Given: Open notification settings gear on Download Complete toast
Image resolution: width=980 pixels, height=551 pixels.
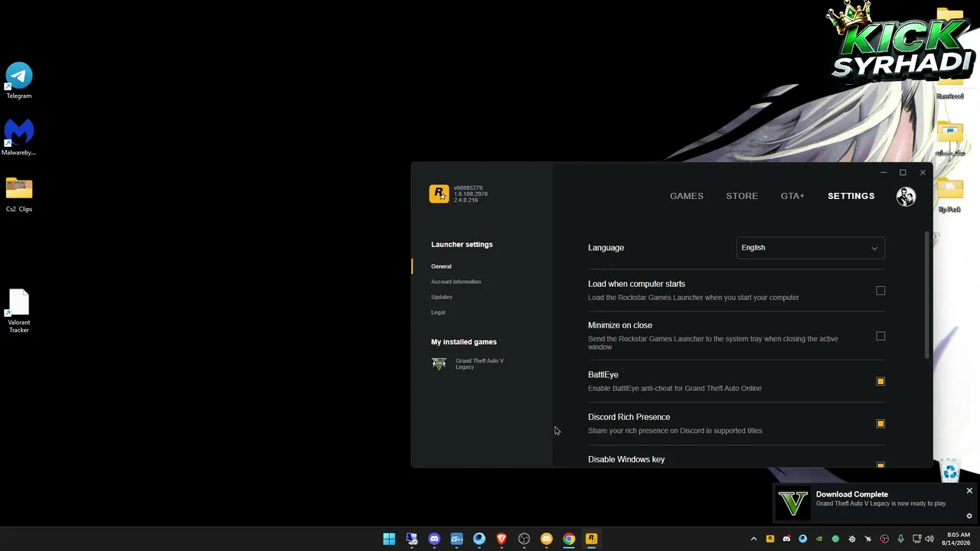Looking at the screenshot, I should pyautogui.click(x=969, y=516).
